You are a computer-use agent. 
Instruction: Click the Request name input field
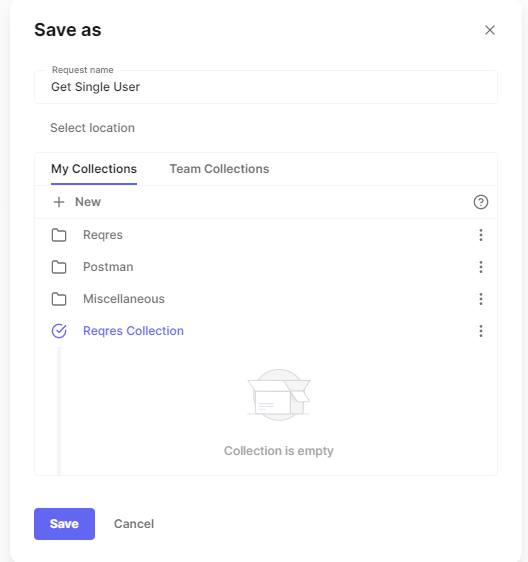[266, 87]
